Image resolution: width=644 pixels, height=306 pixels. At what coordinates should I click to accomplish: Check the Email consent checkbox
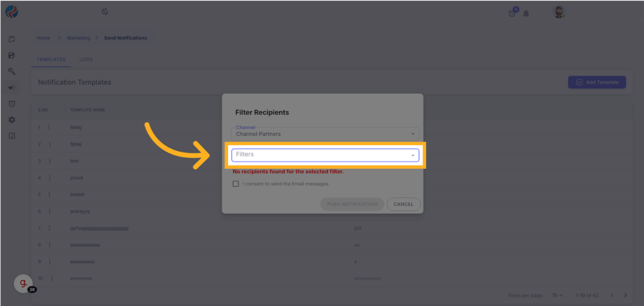pos(236,184)
